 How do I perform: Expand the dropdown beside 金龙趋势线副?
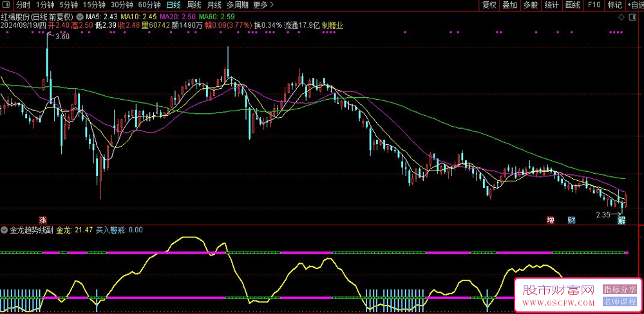(5, 230)
